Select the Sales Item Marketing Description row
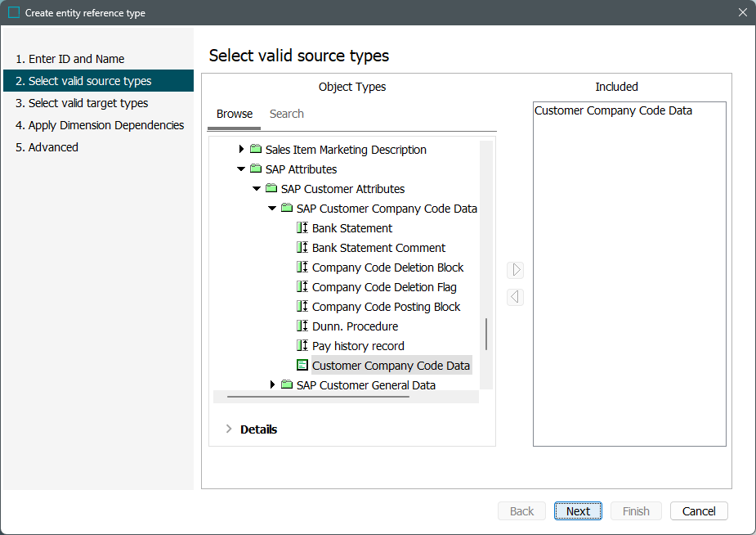Screen dimensions: 756x535 tap(346, 150)
